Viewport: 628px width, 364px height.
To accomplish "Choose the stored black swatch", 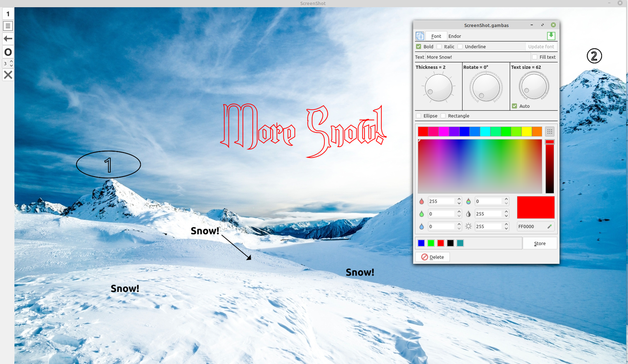I will tap(450, 243).
